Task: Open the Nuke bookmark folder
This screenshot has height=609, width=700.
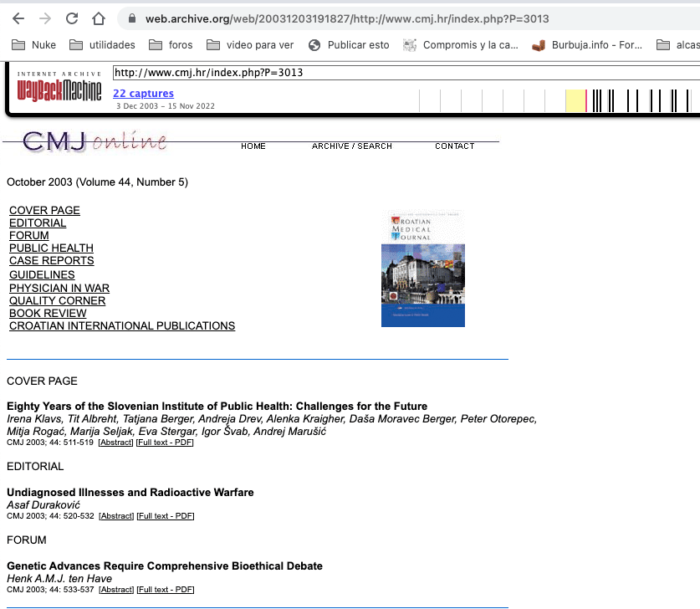Action: (x=36, y=44)
